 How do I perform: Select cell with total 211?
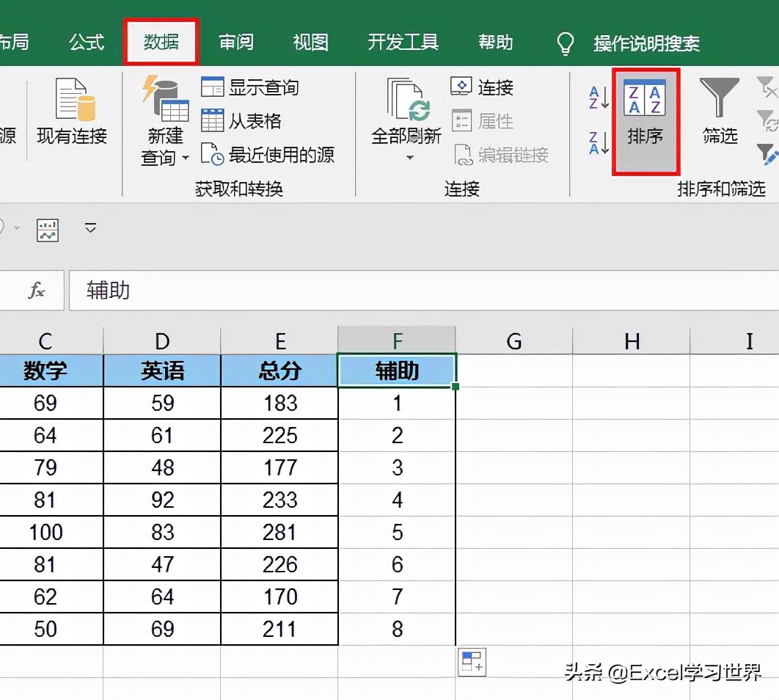click(x=279, y=629)
